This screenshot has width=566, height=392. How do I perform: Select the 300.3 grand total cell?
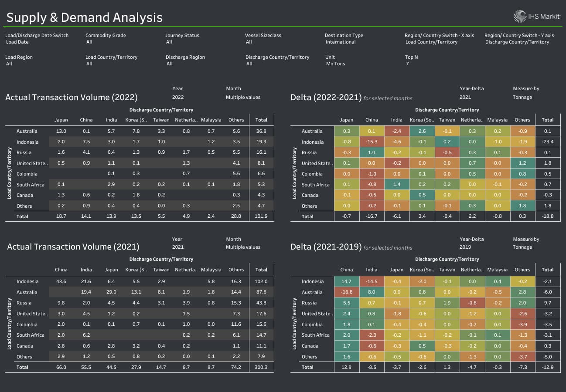click(261, 367)
